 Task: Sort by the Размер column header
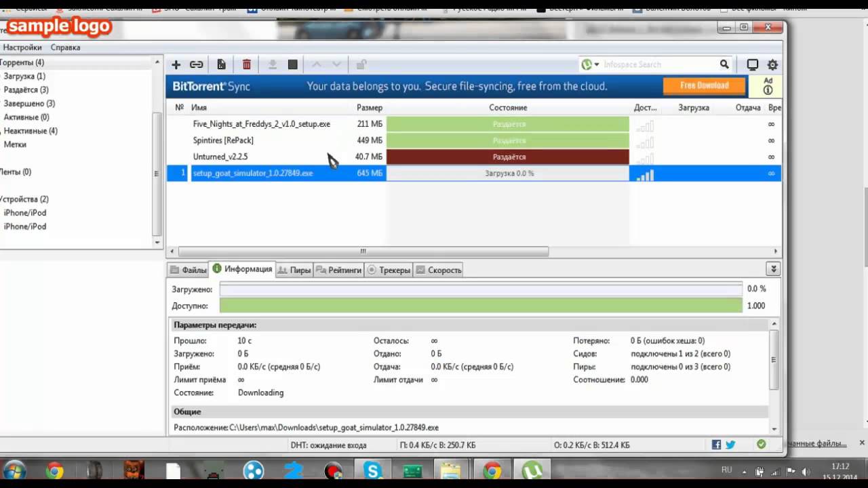tap(370, 107)
